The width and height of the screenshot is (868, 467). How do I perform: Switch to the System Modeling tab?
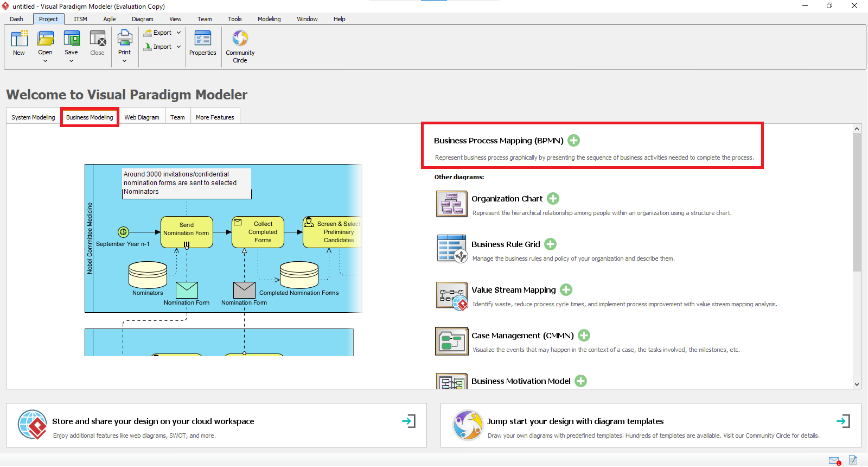[x=33, y=117]
